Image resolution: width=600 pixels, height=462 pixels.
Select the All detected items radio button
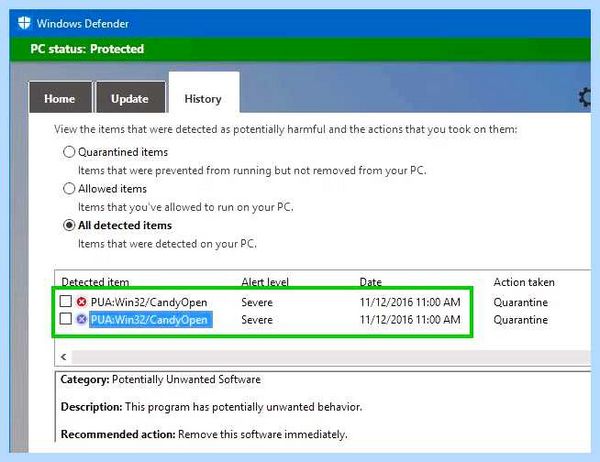69,225
